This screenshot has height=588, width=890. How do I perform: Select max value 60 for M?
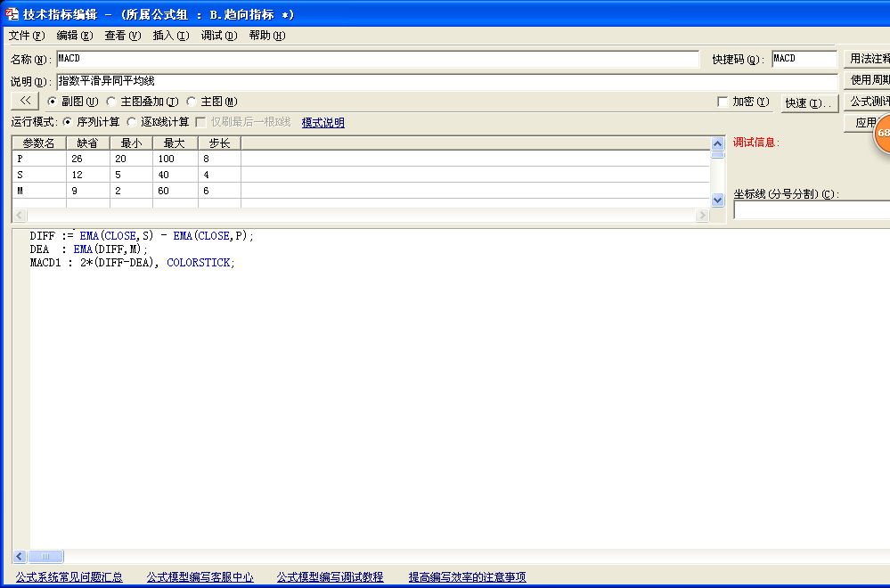pos(176,191)
